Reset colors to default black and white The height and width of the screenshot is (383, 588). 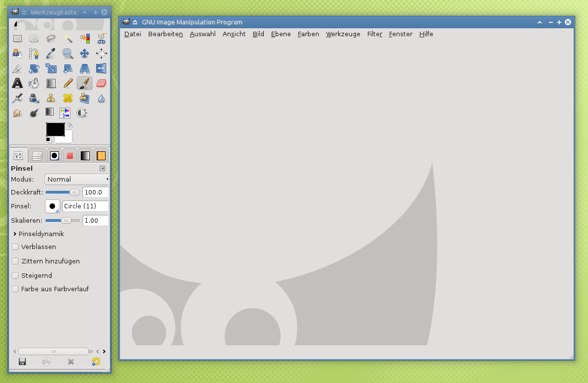point(49,140)
